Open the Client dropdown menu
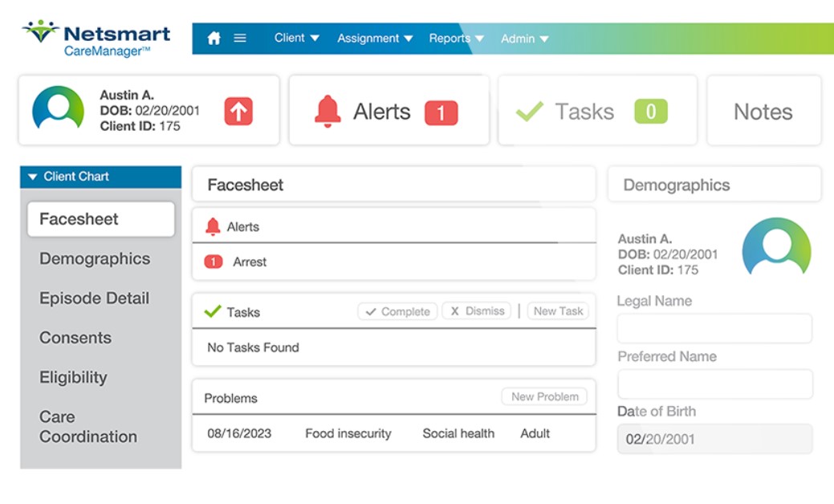The width and height of the screenshot is (834, 504). point(295,38)
